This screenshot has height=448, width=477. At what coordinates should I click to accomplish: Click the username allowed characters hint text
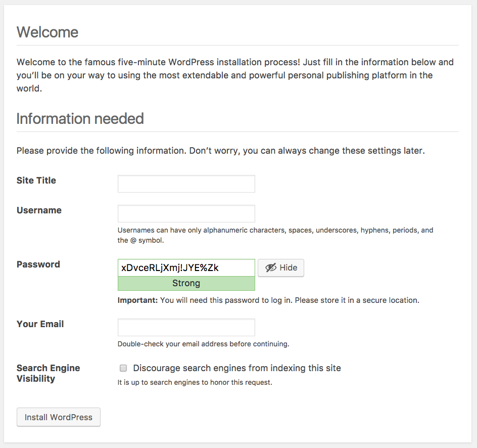tap(275, 235)
